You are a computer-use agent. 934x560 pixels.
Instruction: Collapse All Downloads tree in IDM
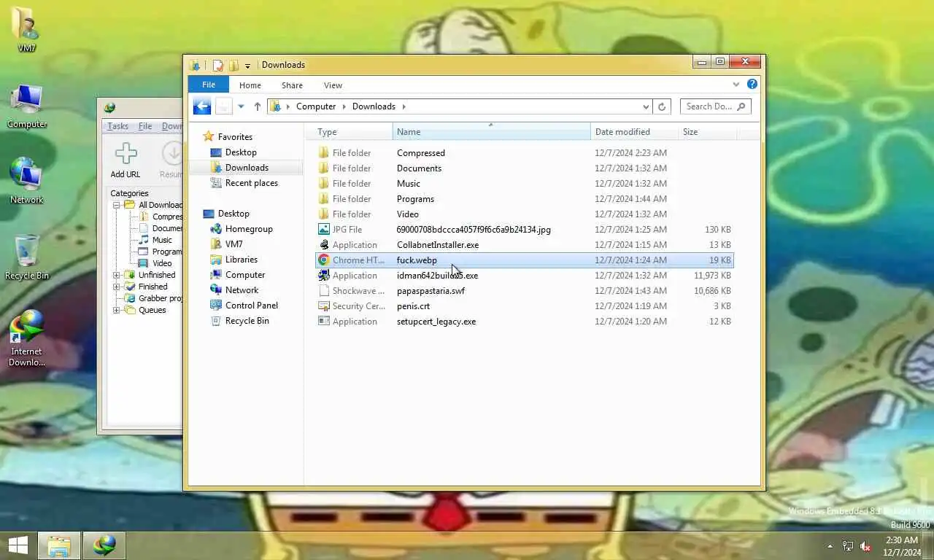pos(116,205)
